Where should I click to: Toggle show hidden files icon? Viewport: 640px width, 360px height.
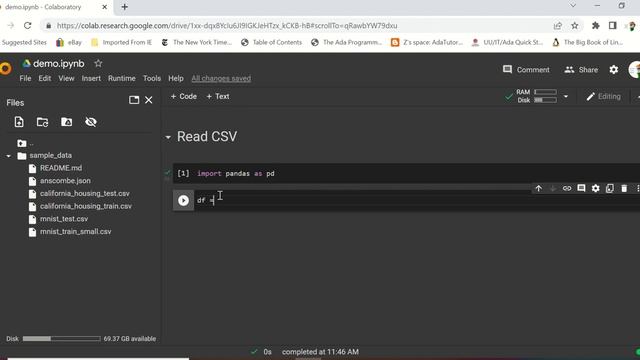(91, 122)
